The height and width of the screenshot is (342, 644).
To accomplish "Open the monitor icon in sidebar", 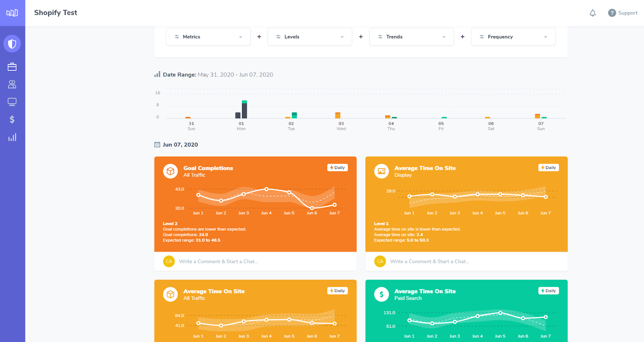I will click(12, 102).
